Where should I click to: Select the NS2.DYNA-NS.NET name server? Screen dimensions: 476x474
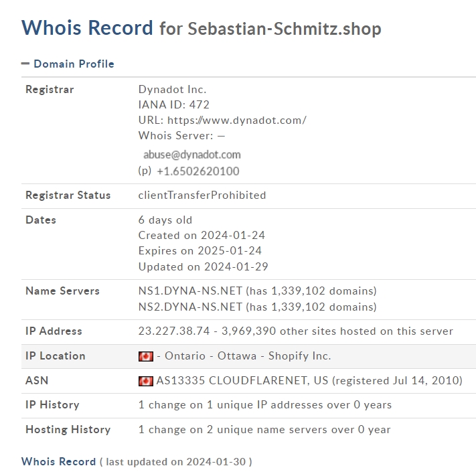click(x=190, y=307)
